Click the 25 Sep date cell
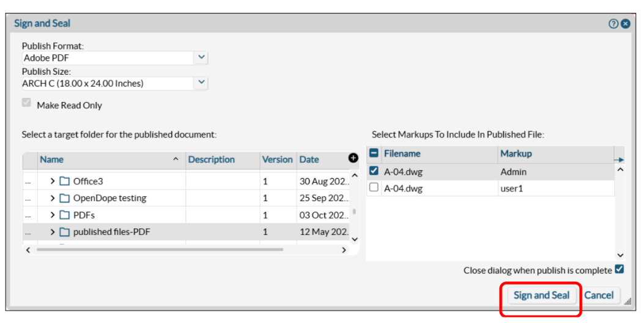The width and height of the screenshot is (644, 323). pyautogui.click(x=324, y=198)
